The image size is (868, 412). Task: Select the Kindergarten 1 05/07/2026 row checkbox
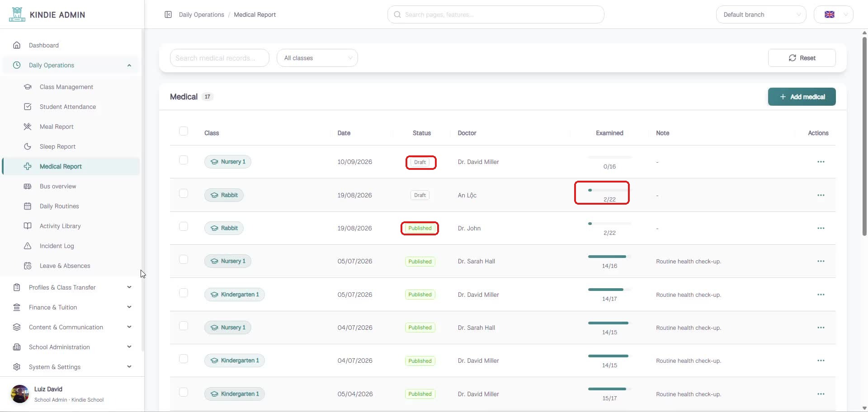(184, 293)
